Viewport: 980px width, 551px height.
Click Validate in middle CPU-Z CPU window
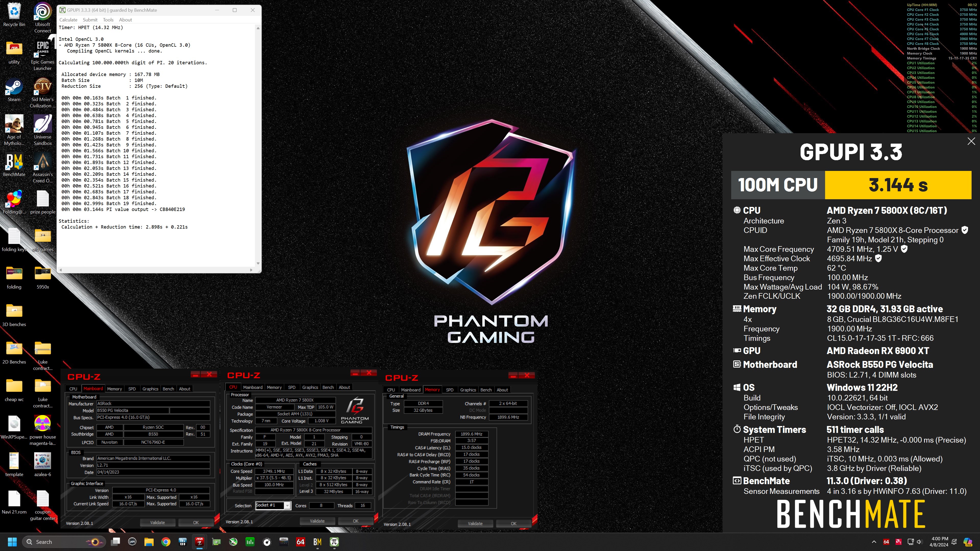click(317, 521)
